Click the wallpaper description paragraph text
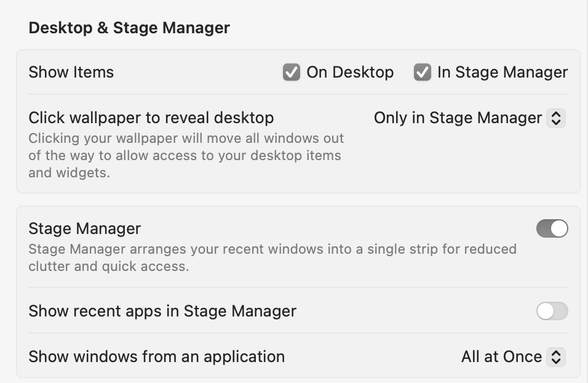 [x=186, y=155]
